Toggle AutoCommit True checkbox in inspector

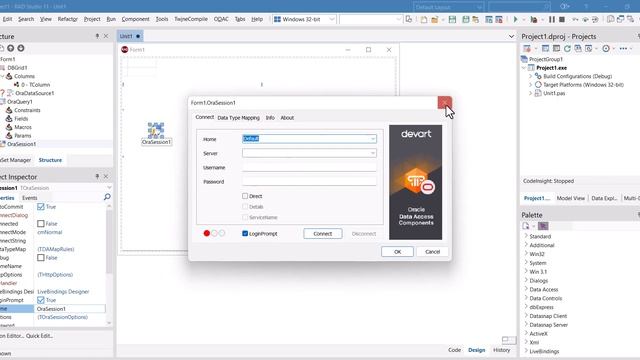(41, 207)
